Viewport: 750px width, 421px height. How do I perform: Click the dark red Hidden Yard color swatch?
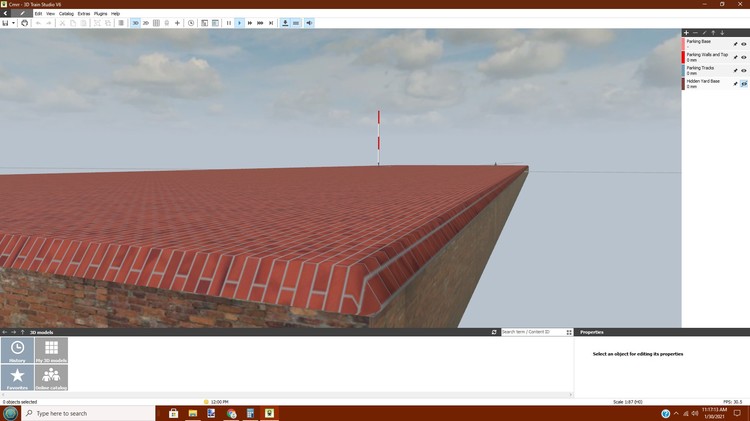[684, 84]
